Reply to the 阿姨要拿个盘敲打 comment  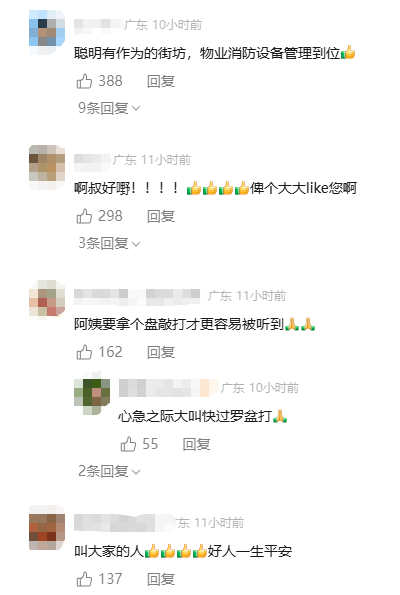point(161,352)
